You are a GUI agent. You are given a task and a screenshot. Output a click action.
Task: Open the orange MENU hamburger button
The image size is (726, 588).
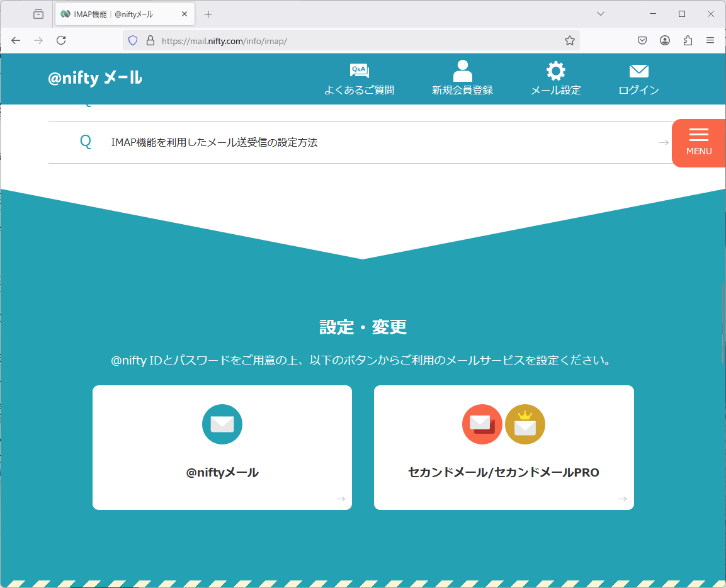point(698,143)
